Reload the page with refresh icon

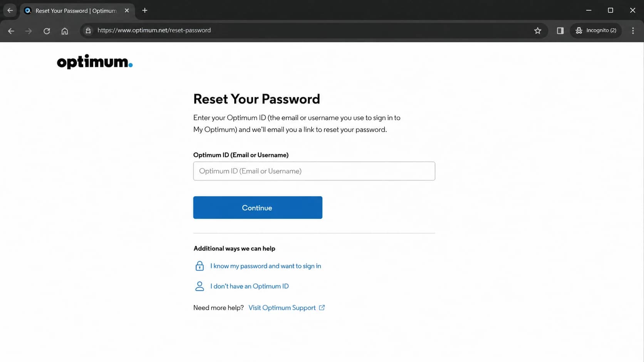pos(47,31)
